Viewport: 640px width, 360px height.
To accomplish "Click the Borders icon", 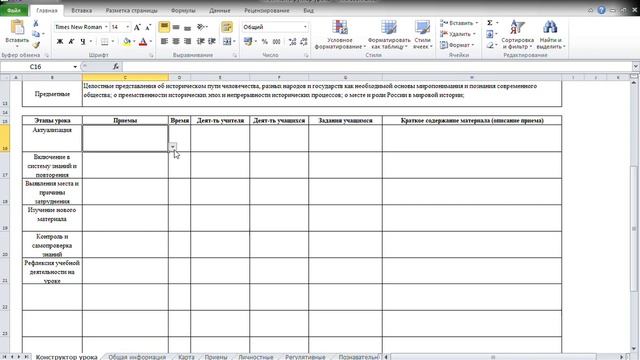I will click(104, 41).
